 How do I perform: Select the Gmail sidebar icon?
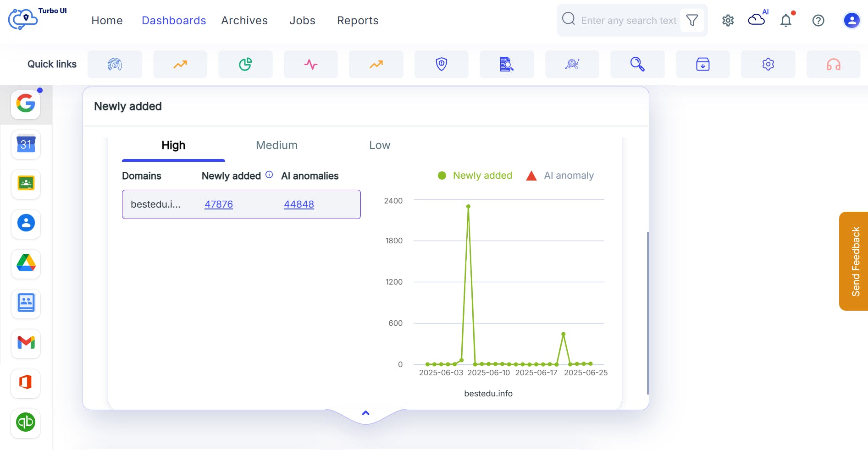[x=26, y=343]
